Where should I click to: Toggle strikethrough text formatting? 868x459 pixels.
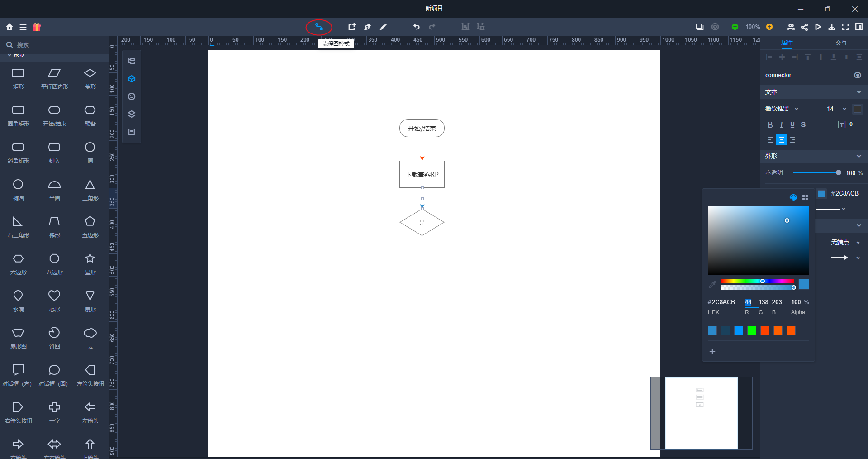pos(803,125)
